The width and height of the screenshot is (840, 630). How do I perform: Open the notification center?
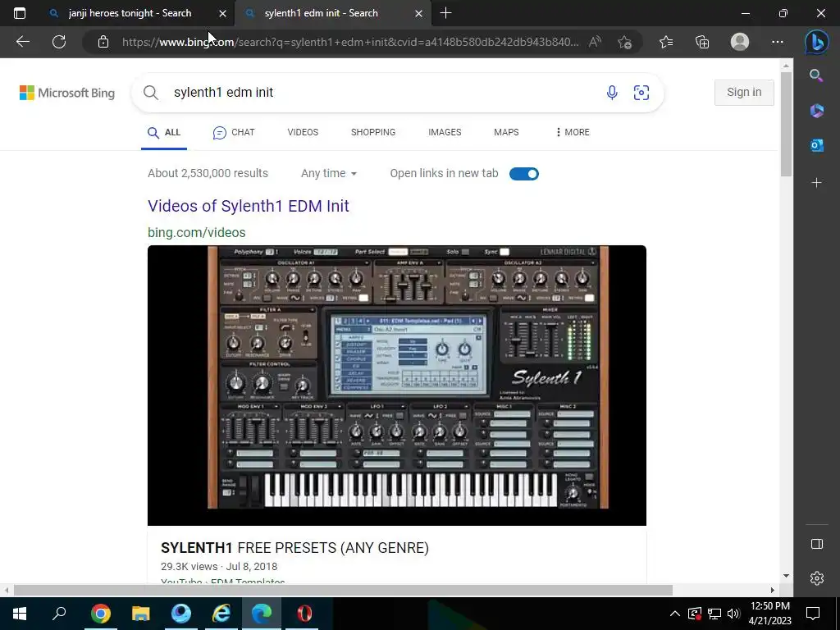coord(813,614)
